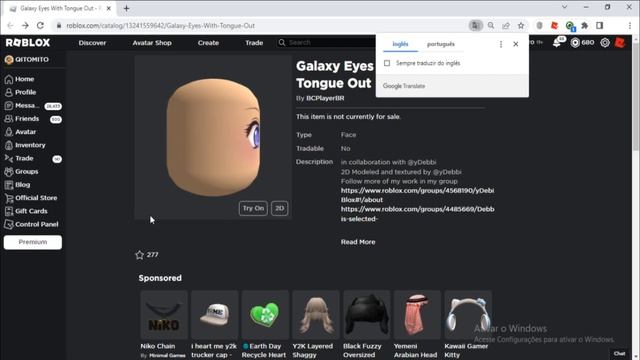Viewport: 640px width, 360px height.
Task: Click the Galaxy Eyes browser tab
Action: (60, 8)
